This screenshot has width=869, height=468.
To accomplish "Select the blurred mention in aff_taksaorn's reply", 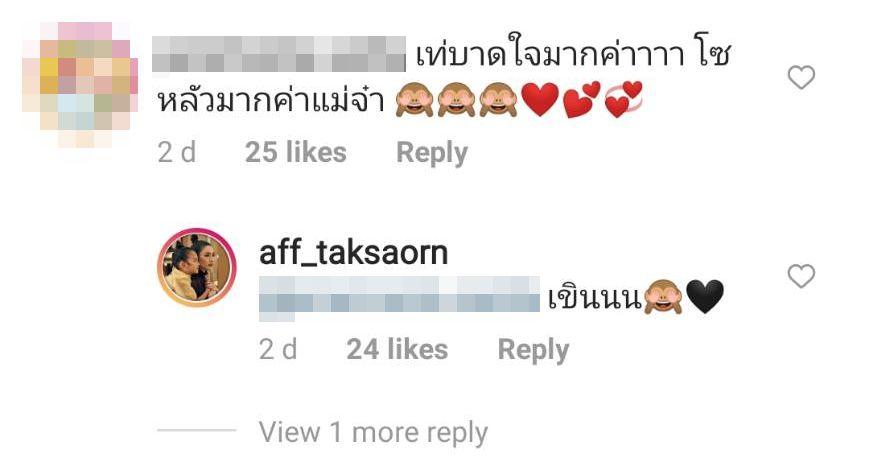I will point(399,298).
